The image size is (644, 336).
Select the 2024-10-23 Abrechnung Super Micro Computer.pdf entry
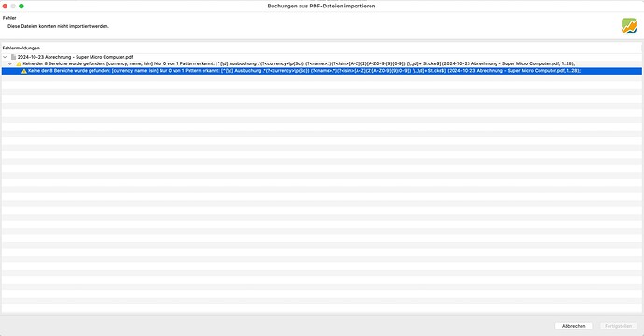[76, 57]
